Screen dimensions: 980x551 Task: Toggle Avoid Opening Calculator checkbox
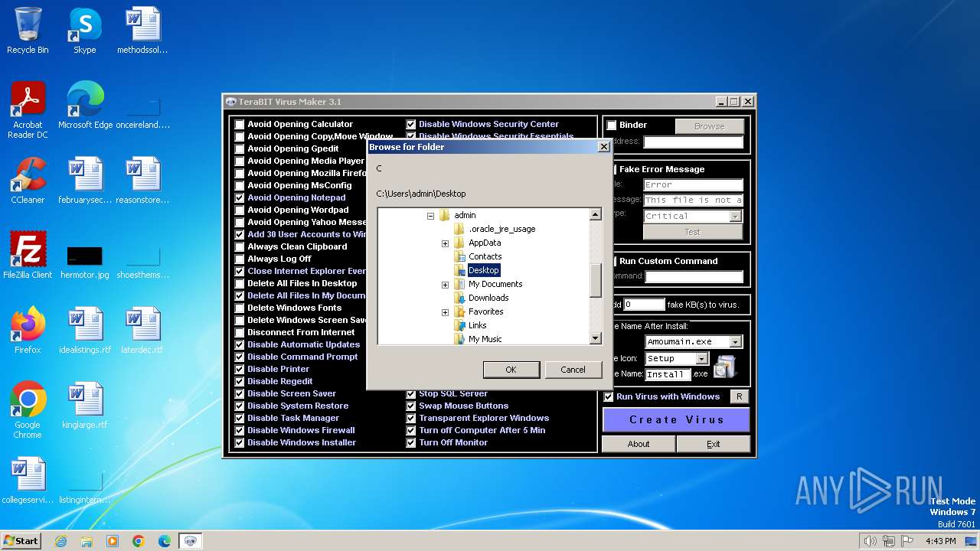pyautogui.click(x=240, y=124)
